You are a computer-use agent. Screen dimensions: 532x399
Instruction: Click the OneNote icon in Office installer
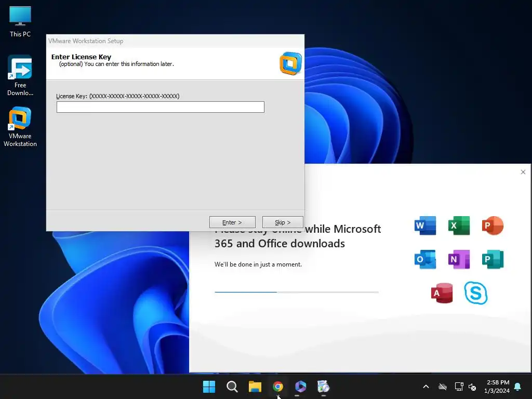pyautogui.click(x=459, y=259)
